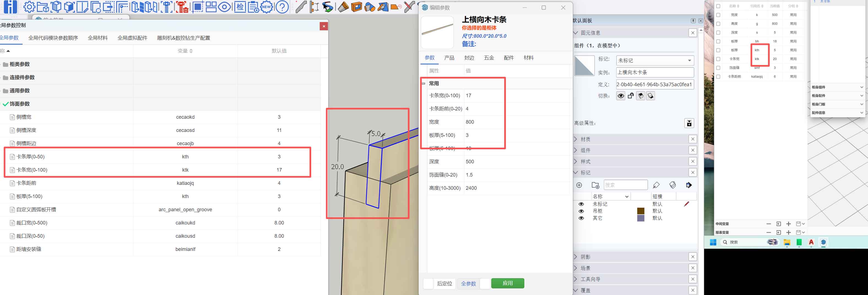Viewport: 868px width, 295px height.
Task: Click the 搜索 search field in the tags panel
Action: pyautogui.click(x=626, y=185)
